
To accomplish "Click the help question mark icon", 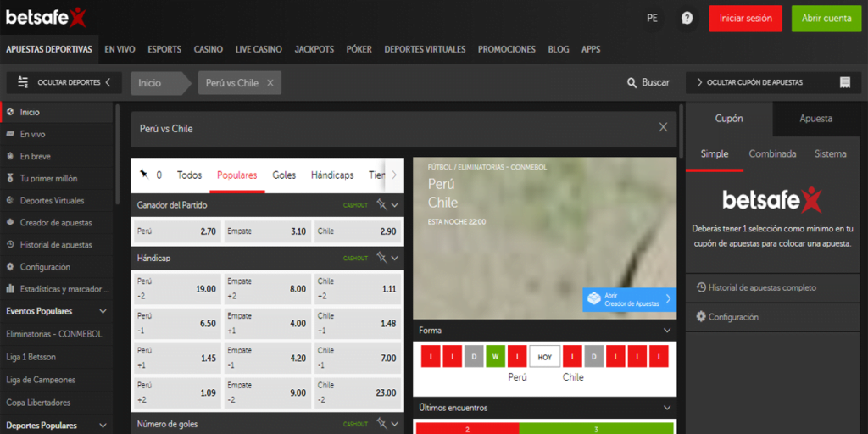I will 687,18.
